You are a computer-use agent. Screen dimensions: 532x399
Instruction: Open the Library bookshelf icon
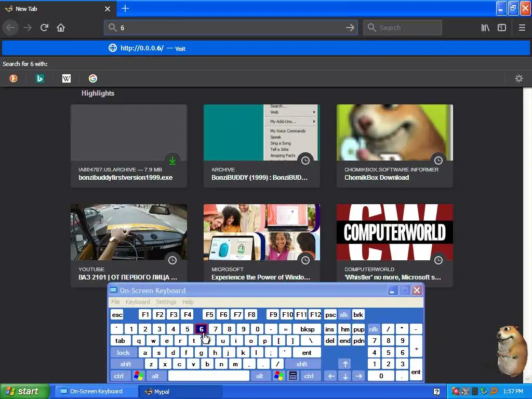pos(485,28)
